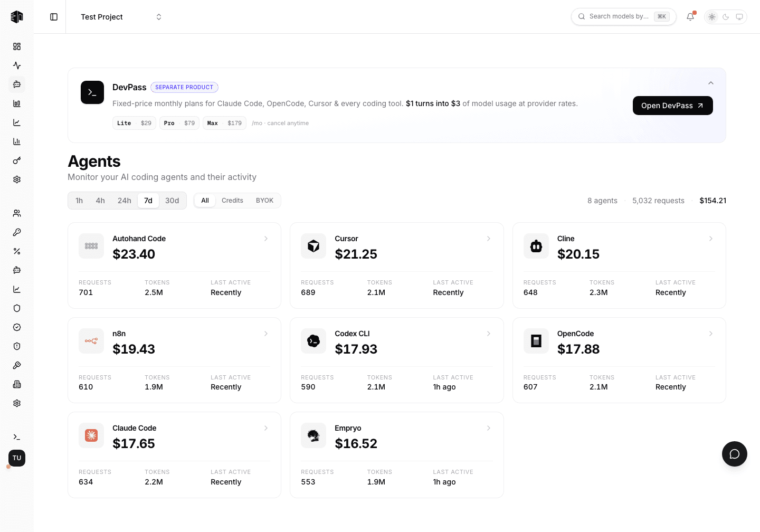The width and height of the screenshot is (760, 532).
Task: Expand the Autohand Code card via its chevron
Action: click(x=266, y=239)
